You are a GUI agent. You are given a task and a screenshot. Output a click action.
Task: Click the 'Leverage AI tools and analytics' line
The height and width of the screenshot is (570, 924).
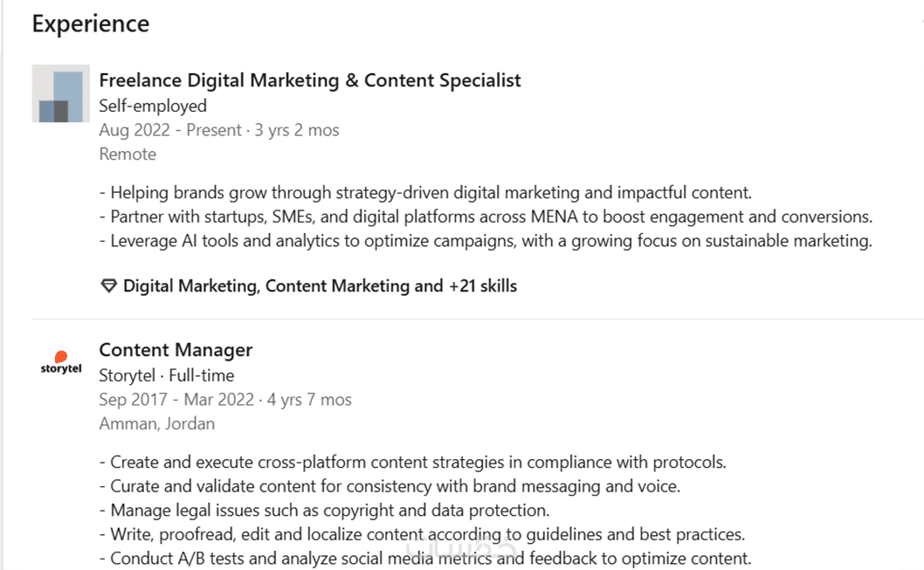(486, 241)
